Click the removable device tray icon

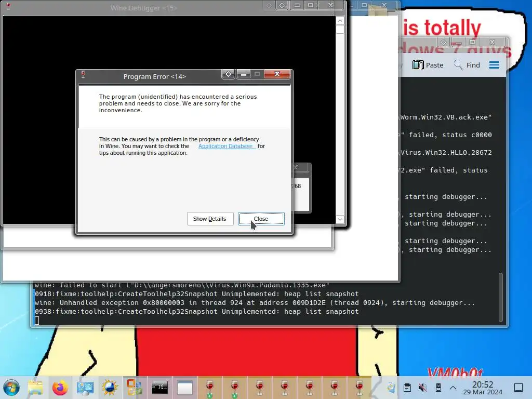[438, 388]
